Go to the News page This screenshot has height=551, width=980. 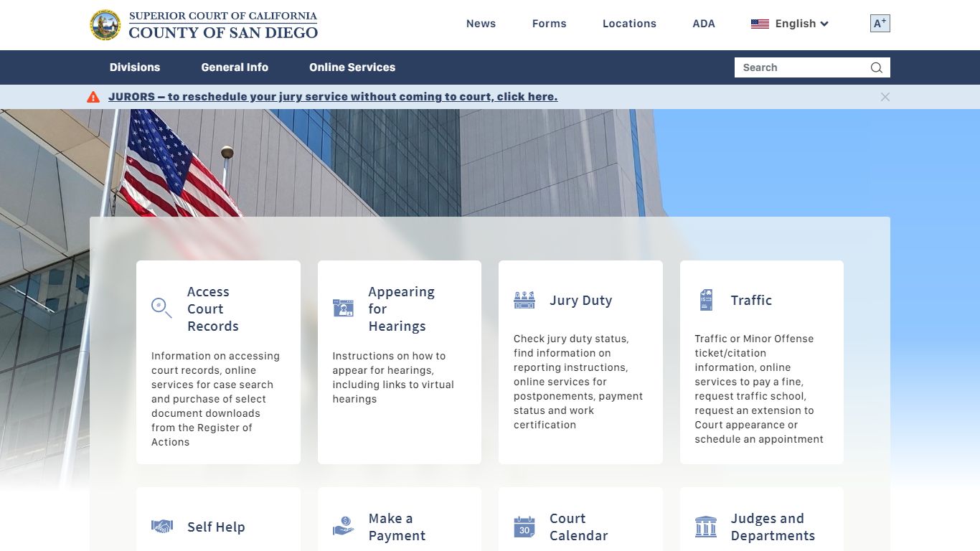point(481,24)
